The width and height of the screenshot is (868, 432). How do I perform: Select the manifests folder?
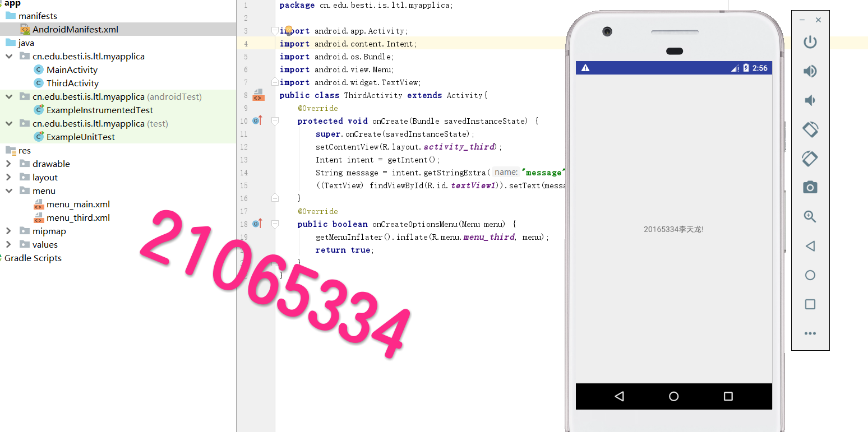pyautogui.click(x=38, y=16)
